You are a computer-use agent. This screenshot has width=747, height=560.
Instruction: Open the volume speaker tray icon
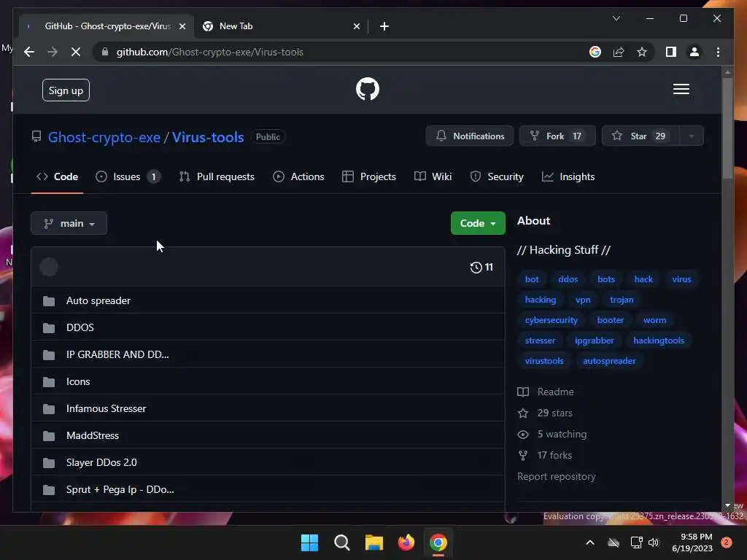coord(654,542)
